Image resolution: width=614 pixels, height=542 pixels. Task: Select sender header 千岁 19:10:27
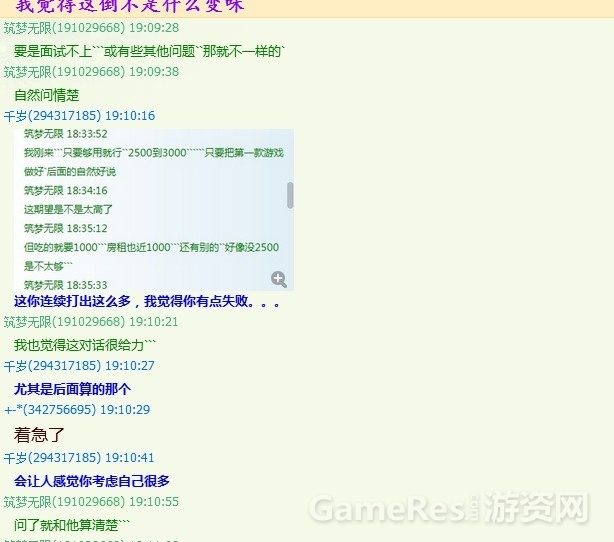coord(79,366)
